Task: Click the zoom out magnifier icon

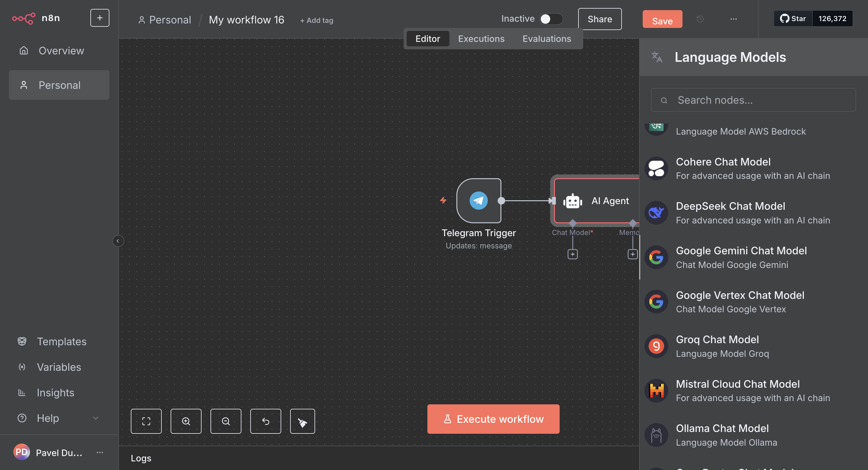Action: coord(225,421)
